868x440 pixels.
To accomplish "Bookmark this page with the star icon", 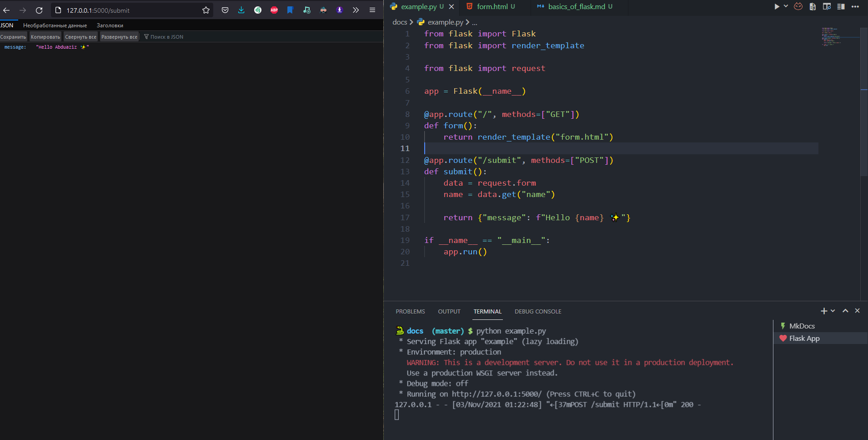I will (x=206, y=10).
